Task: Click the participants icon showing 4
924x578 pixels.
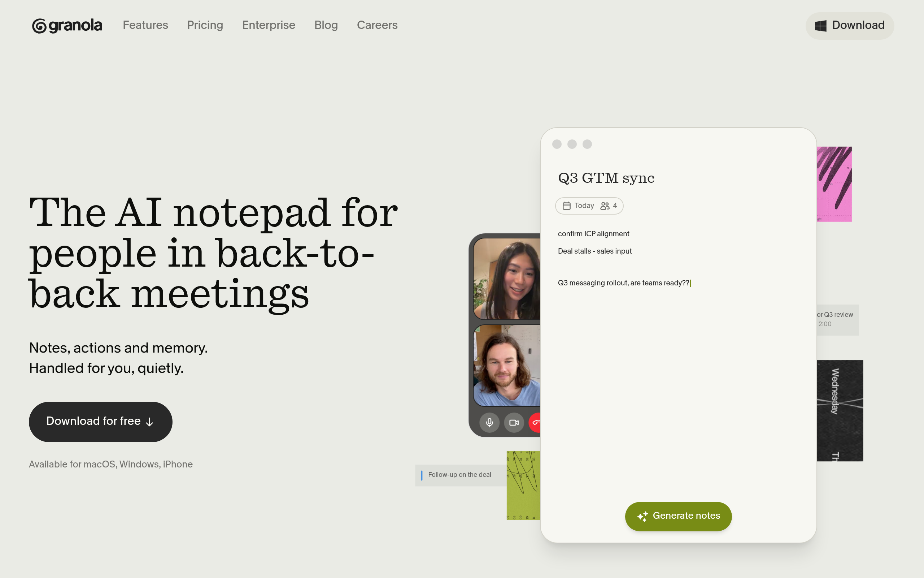Action: pyautogui.click(x=605, y=206)
